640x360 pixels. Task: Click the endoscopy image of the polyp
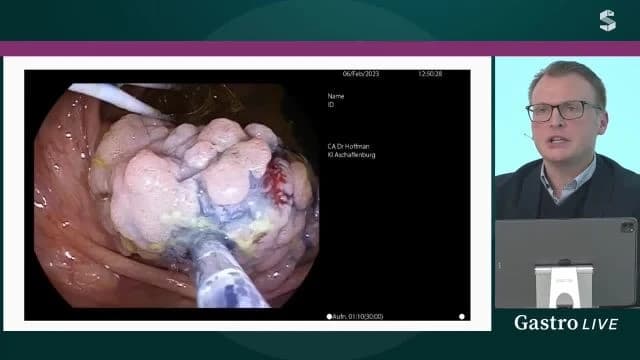[176, 195]
